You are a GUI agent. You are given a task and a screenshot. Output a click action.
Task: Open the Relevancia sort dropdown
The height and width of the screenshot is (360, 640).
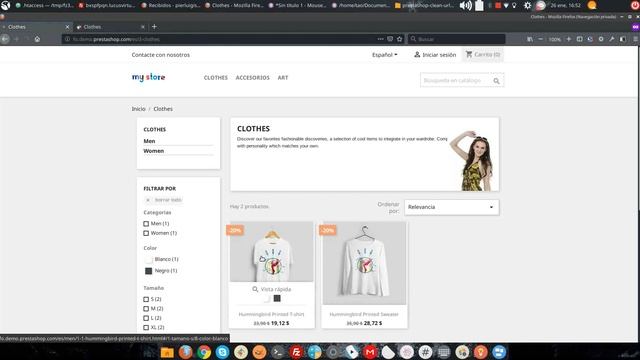click(x=451, y=207)
